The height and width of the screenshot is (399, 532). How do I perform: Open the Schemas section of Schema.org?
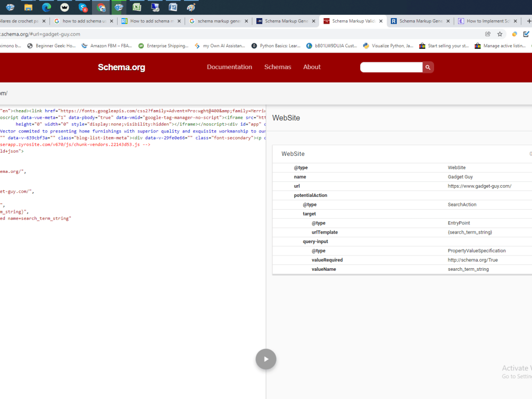coord(277,67)
